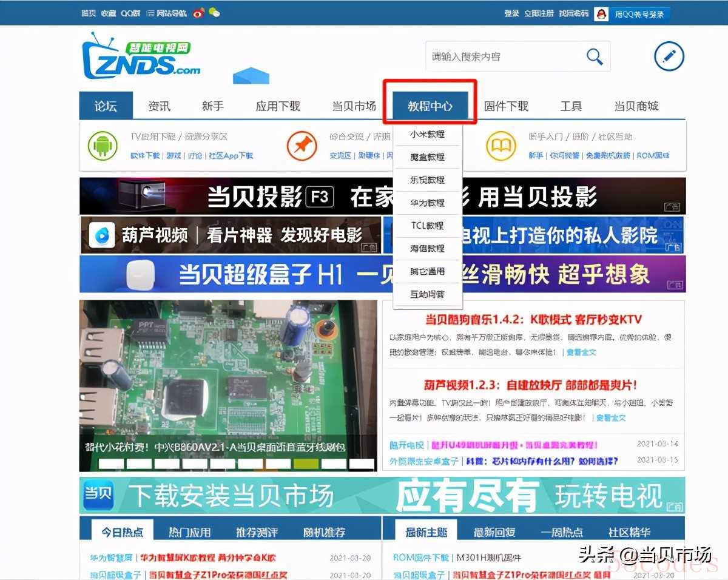Image resolution: width=728 pixels, height=580 pixels.
Task: Click the QQ penguin login icon
Action: click(601, 14)
